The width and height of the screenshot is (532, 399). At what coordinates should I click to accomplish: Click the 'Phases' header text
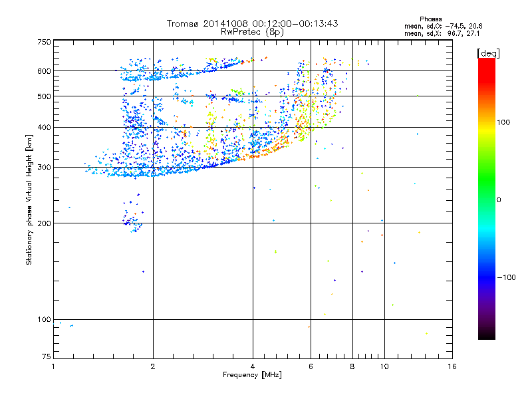click(x=430, y=19)
